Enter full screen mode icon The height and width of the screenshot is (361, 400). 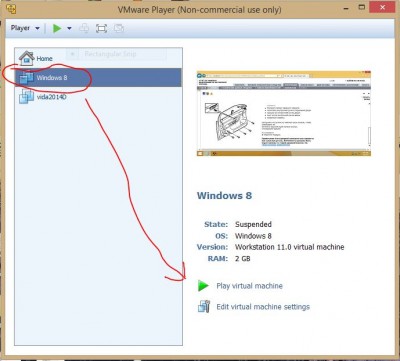click(x=101, y=28)
